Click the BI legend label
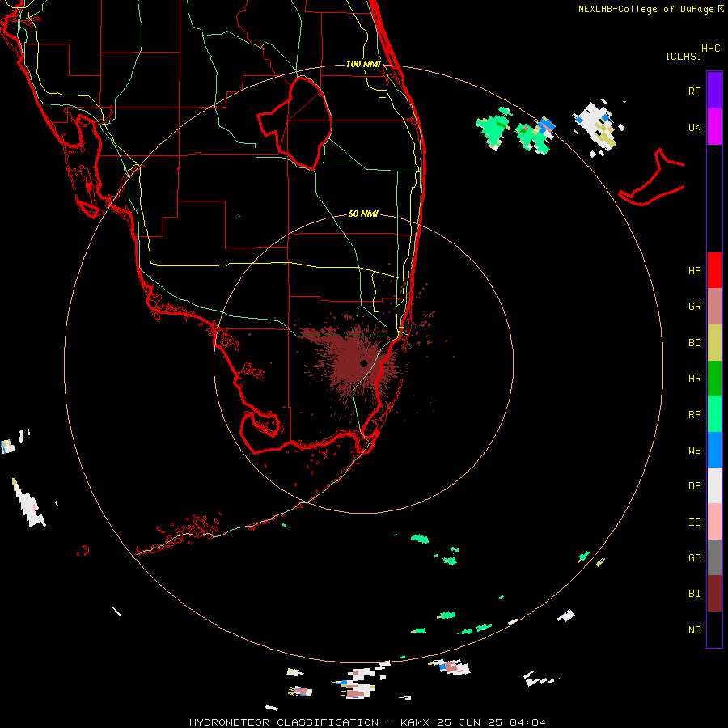This screenshot has width=728, height=728. pyautogui.click(x=694, y=594)
